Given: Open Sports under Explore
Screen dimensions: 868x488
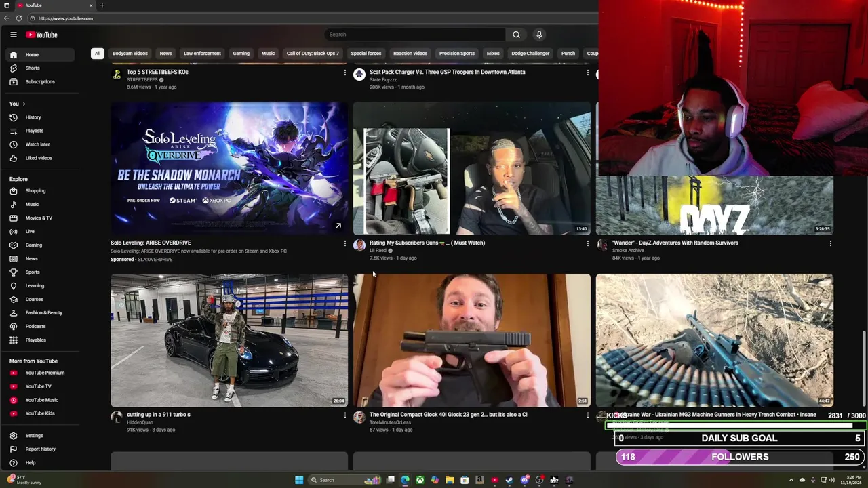Looking at the screenshot, I should click(40, 272).
